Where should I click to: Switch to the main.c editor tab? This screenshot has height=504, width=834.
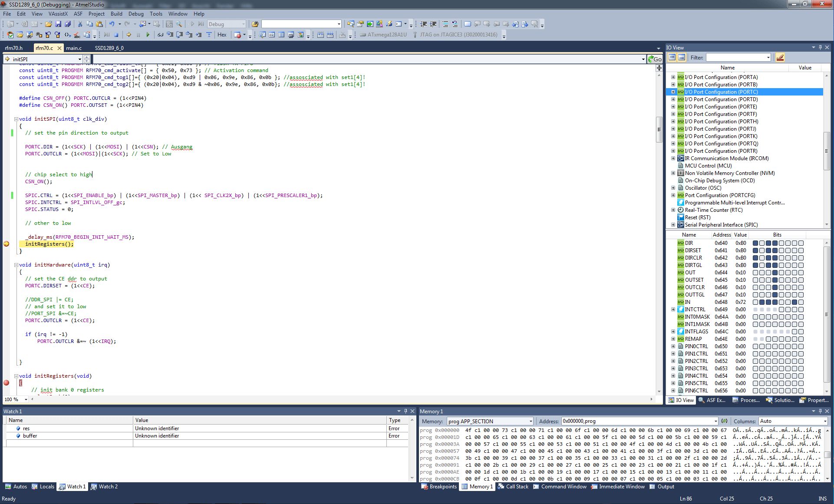tap(74, 48)
